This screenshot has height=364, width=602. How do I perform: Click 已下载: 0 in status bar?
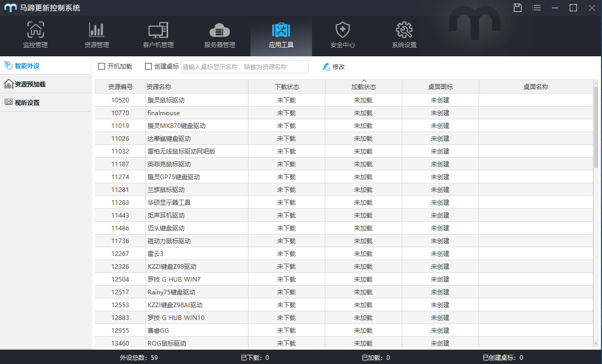click(255, 357)
